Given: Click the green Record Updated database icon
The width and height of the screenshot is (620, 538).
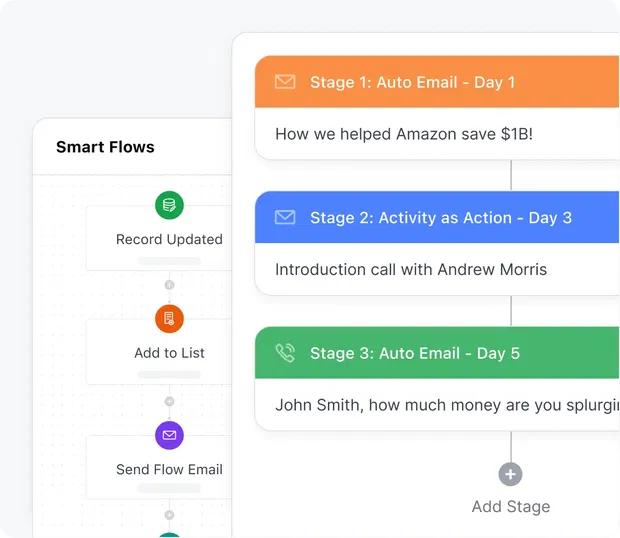Looking at the screenshot, I should coord(169,206).
